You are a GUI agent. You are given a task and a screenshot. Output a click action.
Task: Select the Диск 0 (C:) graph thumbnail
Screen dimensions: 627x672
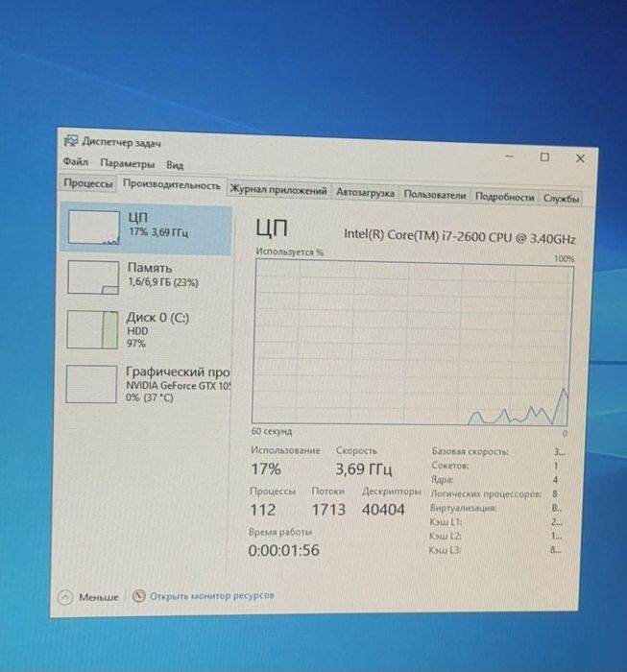tap(92, 329)
